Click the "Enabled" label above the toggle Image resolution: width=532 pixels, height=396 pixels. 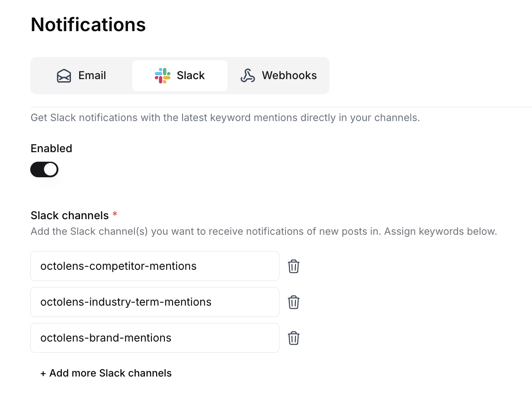tap(51, 148)
